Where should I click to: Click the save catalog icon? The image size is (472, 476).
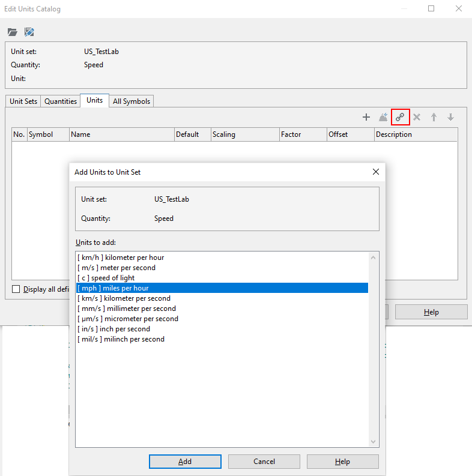pos(29,32)
